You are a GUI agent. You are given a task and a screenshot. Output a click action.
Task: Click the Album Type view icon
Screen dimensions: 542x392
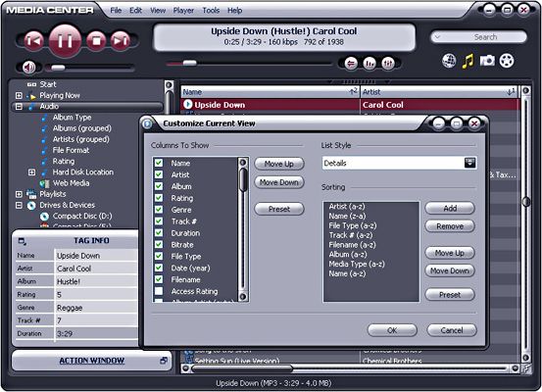44,118
